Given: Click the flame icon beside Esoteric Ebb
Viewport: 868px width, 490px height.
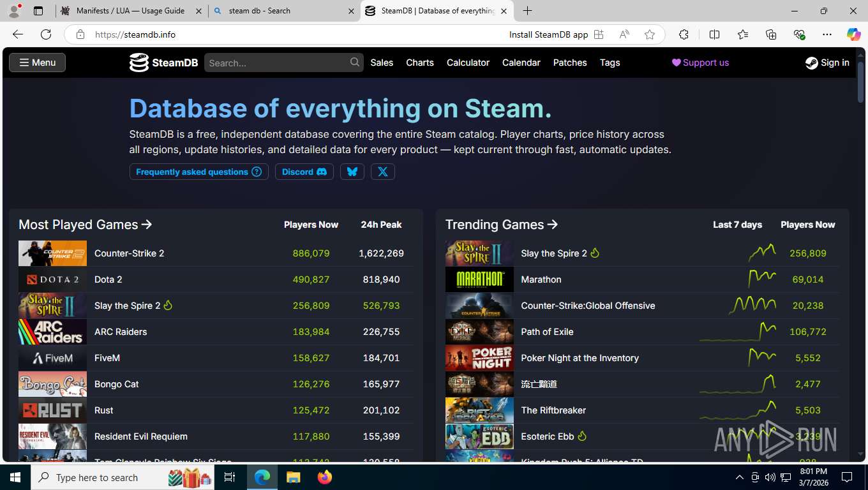Looking at the screenshot, I should 582,436.
